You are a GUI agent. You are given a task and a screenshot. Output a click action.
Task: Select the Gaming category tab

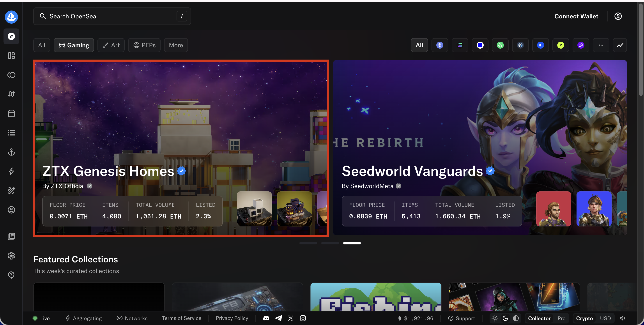(74, 45)
